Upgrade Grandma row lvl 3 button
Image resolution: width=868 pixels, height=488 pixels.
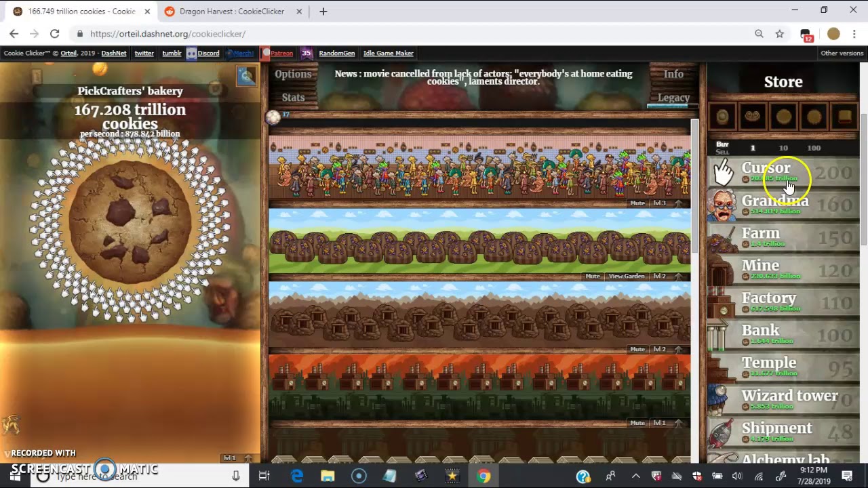668,203
